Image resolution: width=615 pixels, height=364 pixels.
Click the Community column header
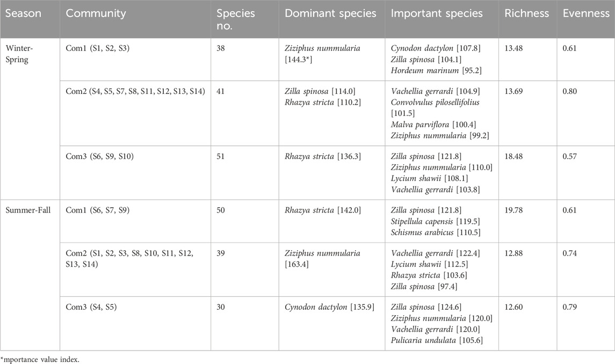[96, 13]
